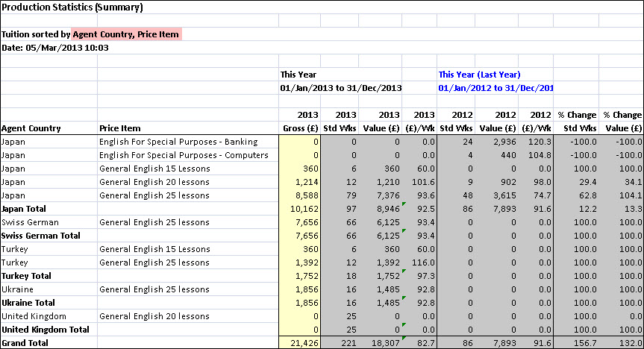Click the blue This Year (Last Year) heading
The image size is (644, 349).
479,75
